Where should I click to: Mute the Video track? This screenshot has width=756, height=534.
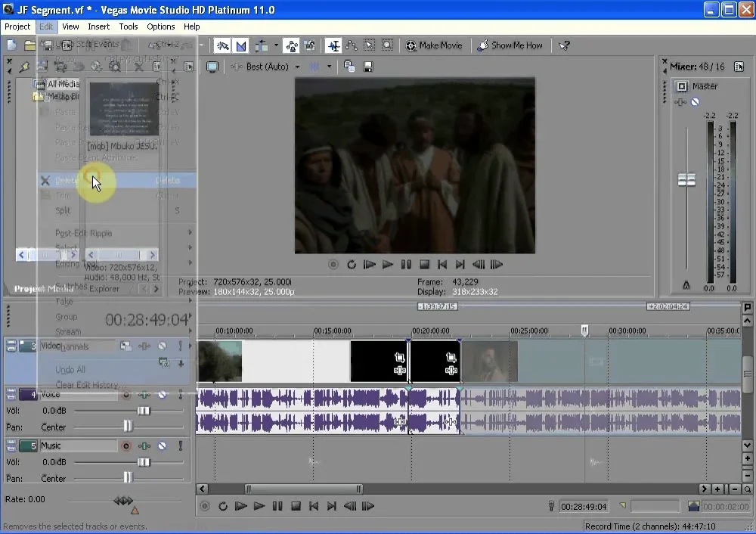163,346
